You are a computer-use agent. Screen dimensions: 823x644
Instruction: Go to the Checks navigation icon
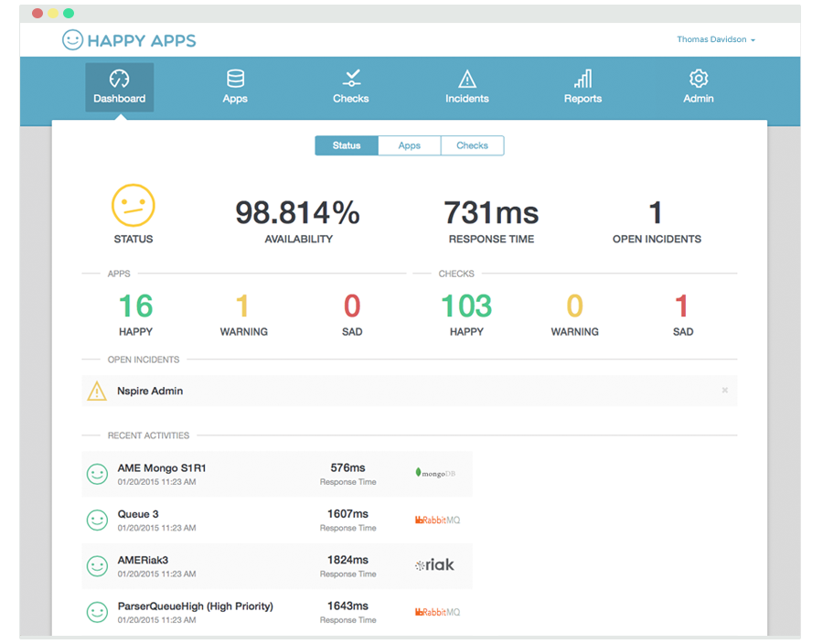pos(350,79)
